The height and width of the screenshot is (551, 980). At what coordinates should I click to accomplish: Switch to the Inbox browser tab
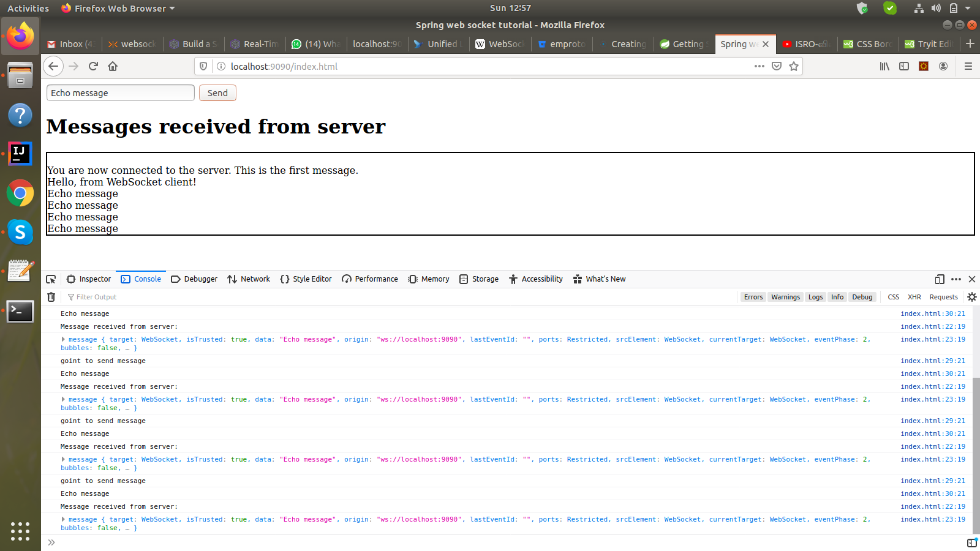pos(70,44)
